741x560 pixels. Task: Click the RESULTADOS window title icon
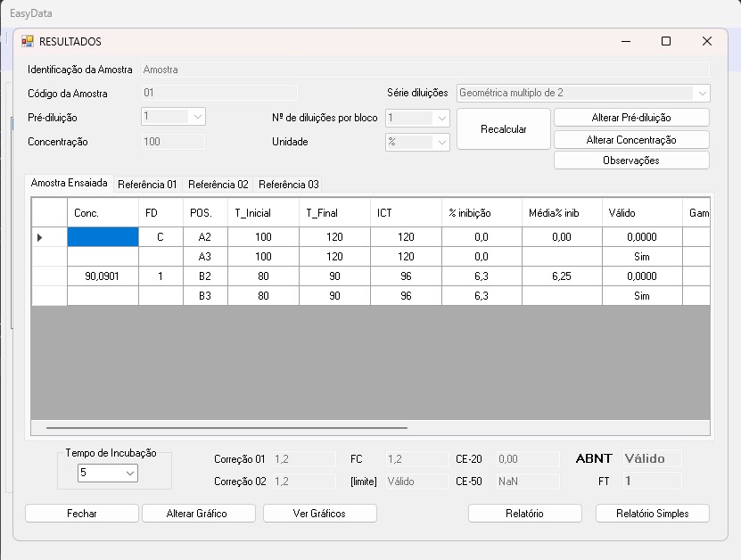point(28,41)
